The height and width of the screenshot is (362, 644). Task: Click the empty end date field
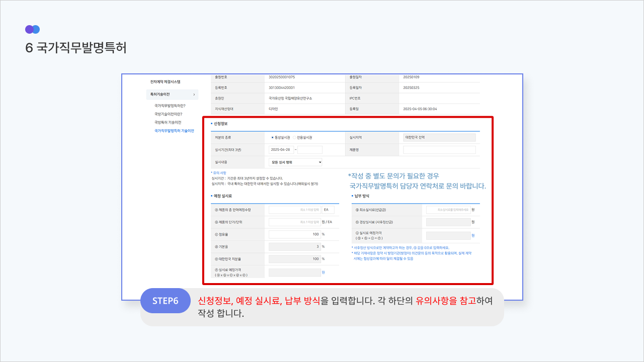[310, 150]
